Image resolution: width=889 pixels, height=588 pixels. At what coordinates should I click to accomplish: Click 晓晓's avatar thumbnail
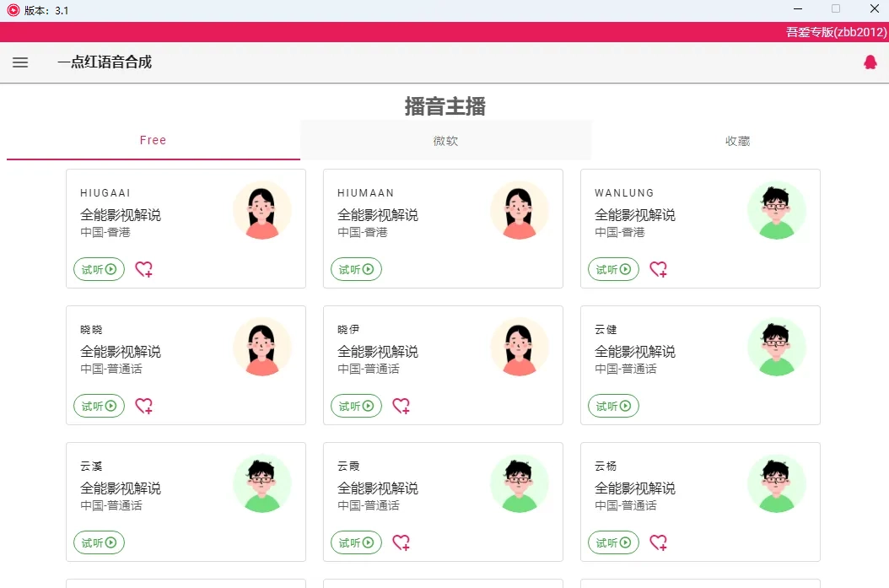[x=262, y=346]
